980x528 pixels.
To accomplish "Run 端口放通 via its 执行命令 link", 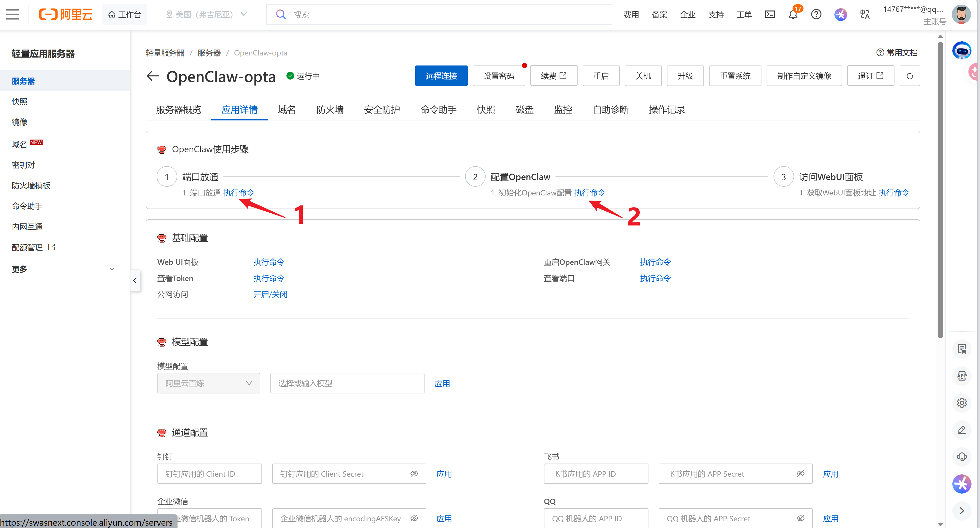I will (x=239, y=193).
